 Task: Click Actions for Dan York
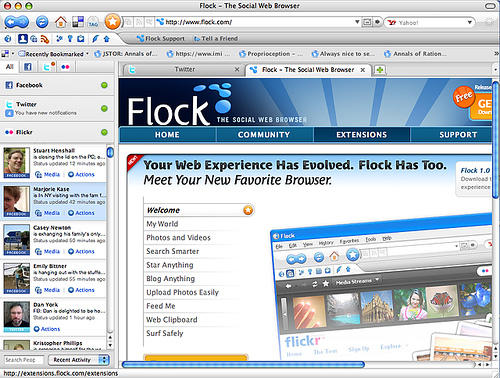pos(47,329)
